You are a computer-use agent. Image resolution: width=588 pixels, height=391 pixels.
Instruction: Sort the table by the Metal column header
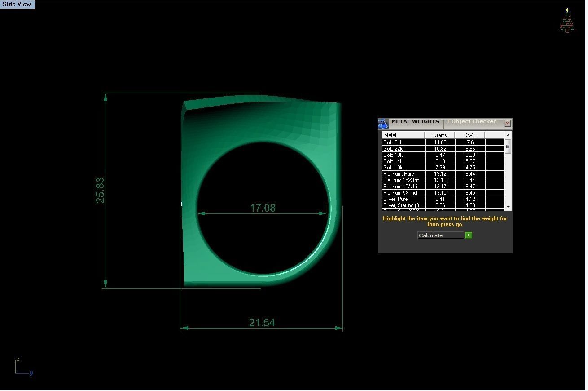403,135
